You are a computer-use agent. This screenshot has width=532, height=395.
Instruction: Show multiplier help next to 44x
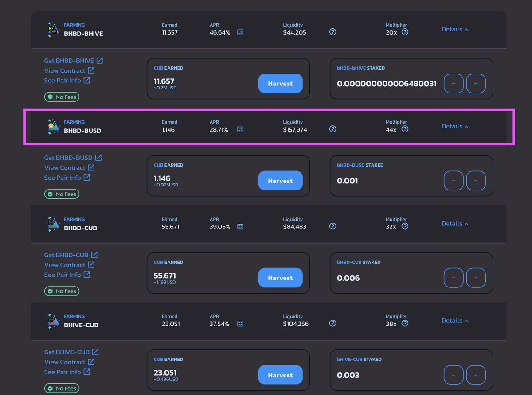[405, 129]
